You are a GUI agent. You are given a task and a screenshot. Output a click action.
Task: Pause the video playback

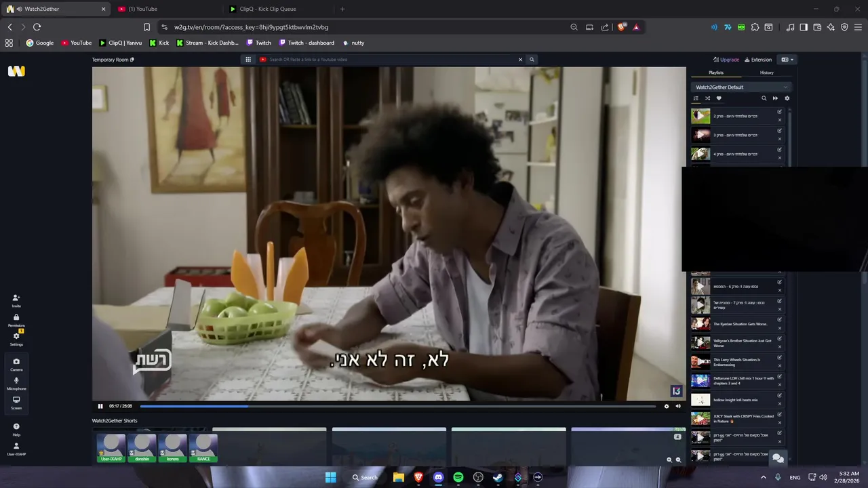100,407
